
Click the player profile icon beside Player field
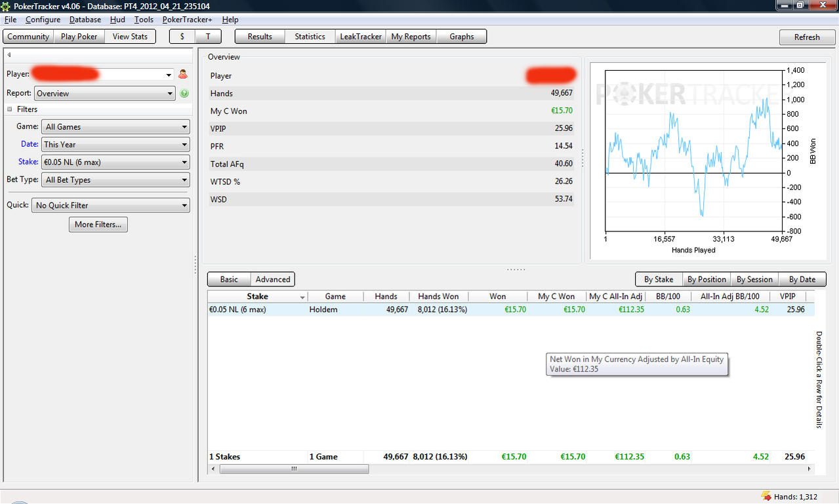pos(183,74)
